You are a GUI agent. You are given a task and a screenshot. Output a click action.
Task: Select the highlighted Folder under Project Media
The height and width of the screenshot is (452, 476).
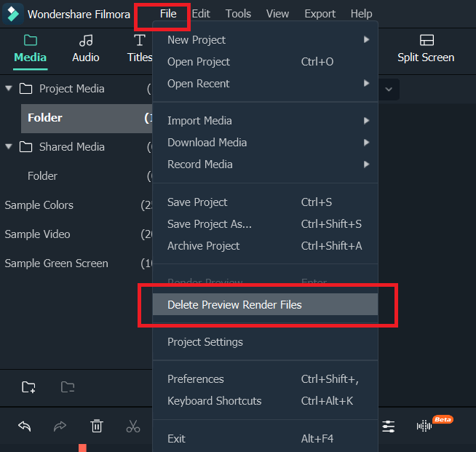pos(87,119)
